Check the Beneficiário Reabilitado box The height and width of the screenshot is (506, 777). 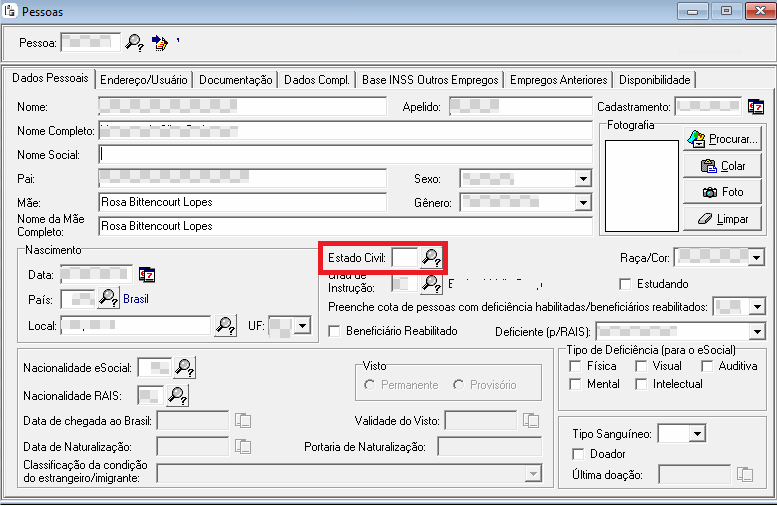pos(335,331)
